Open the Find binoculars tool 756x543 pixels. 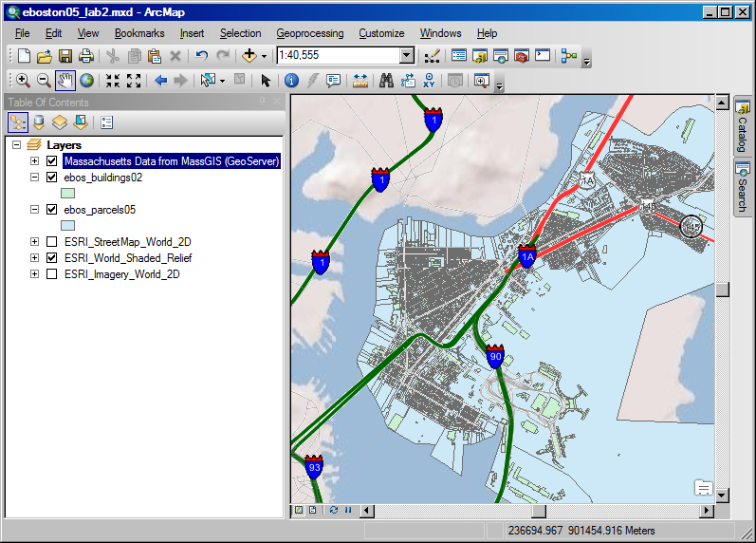pos(386,81)
